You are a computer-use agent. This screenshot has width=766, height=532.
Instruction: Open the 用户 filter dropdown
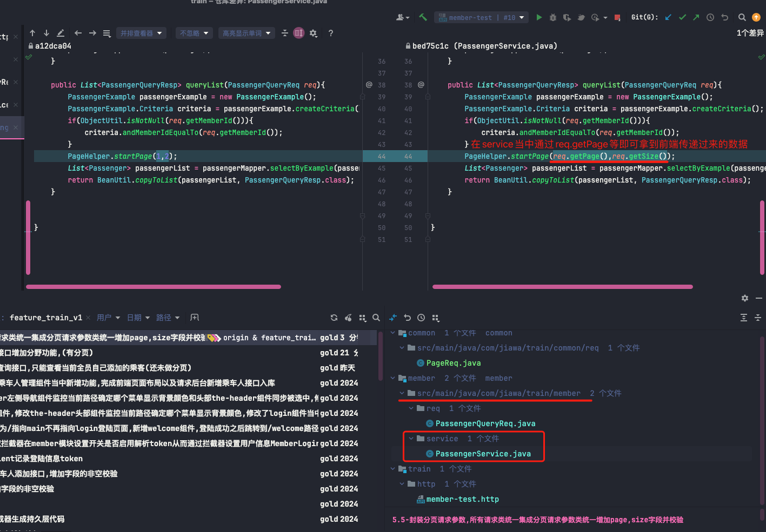click(108, 318)
